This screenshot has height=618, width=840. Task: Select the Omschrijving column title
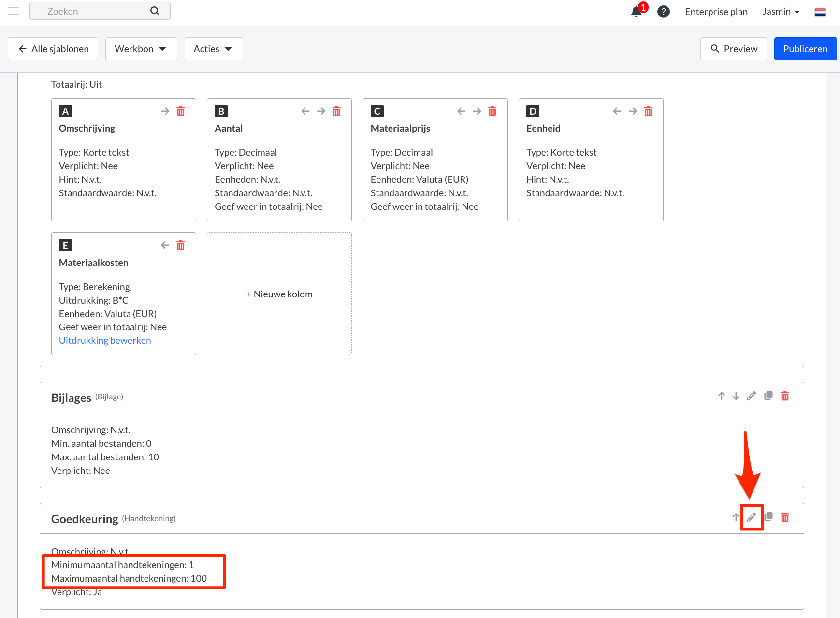tap(87, 128)
